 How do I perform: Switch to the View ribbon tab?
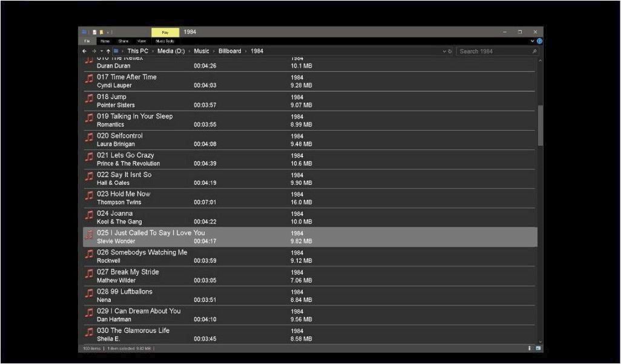pyautogui.click(x=142, y=41)
